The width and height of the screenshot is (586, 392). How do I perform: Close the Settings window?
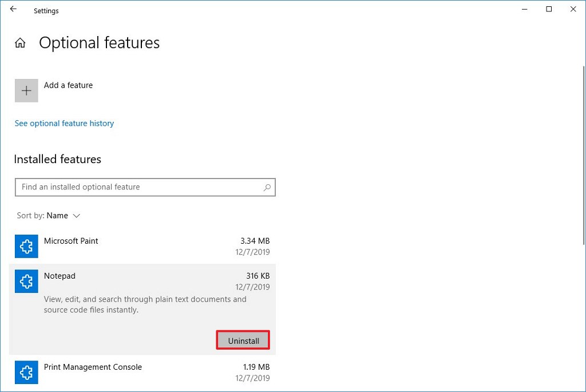[573, 9]
